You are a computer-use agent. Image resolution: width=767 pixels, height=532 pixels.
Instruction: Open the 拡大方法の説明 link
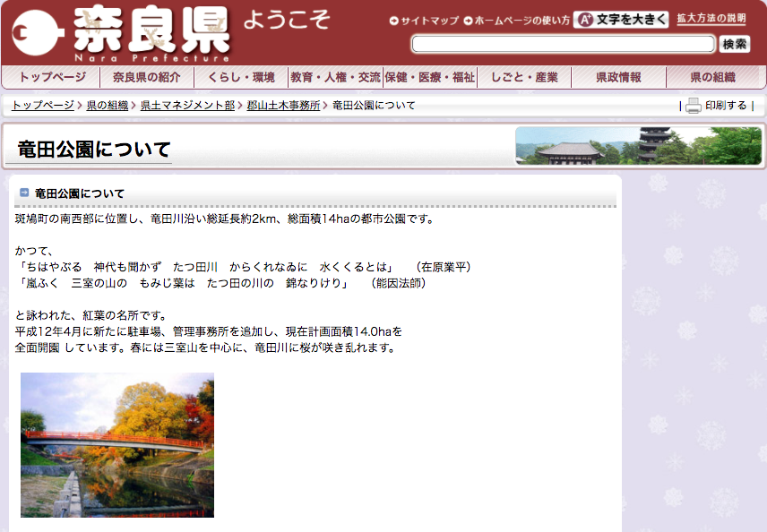(x=711, y=19)
